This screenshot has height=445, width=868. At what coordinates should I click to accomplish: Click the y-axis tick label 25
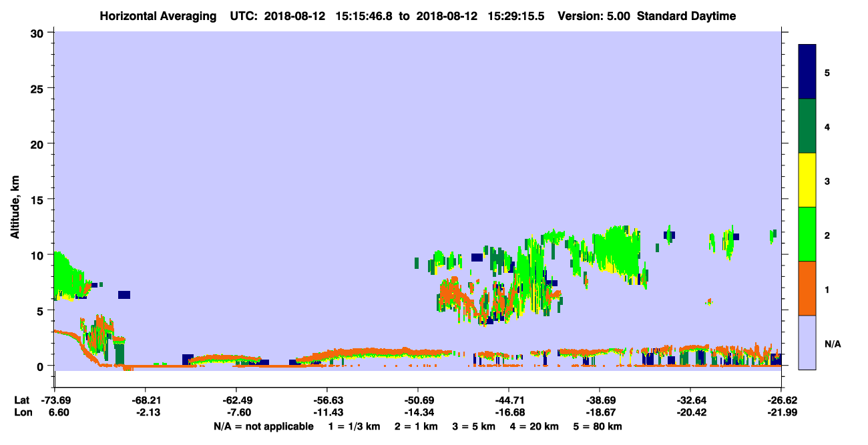coord(39,88)
